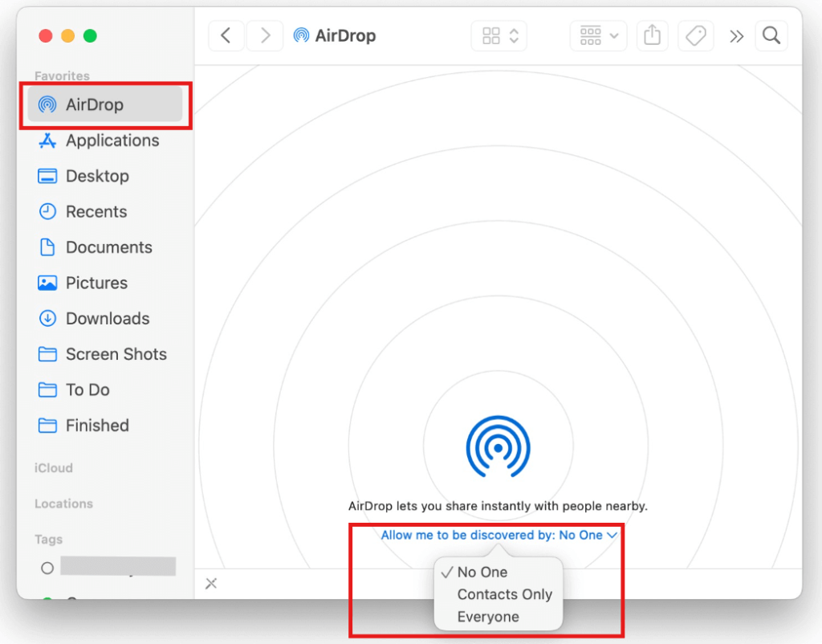Click the large AirDrop radar icon

[x=498, y=446]
